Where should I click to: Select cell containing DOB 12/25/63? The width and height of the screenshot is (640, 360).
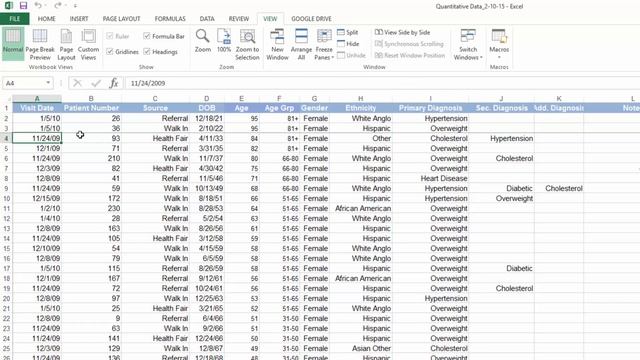207,298
